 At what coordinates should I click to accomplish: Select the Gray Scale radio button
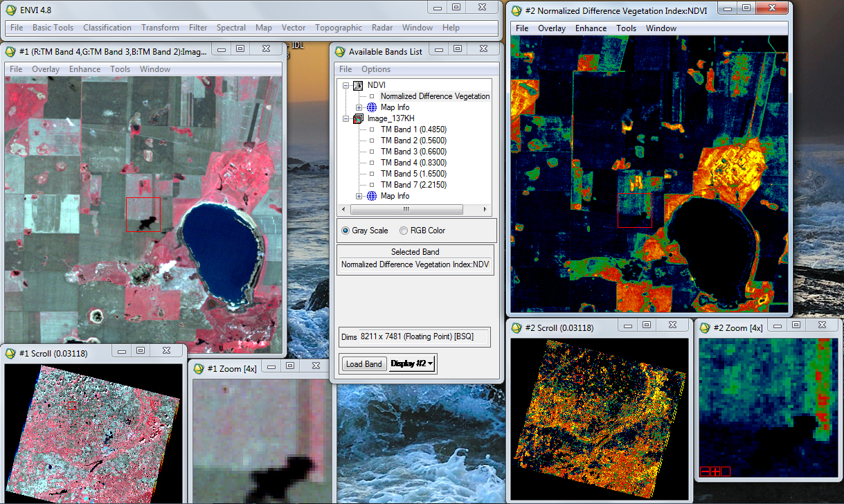point(345,231)
